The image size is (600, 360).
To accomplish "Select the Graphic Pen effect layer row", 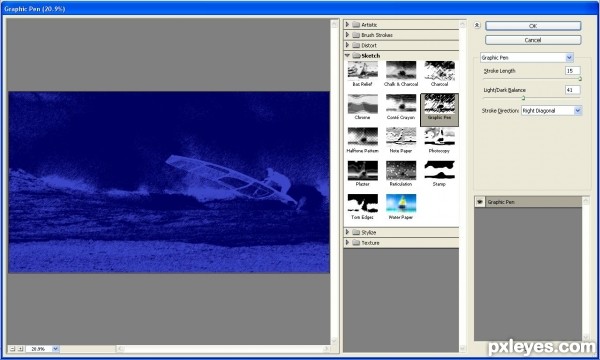I will (x=528, y=202).
